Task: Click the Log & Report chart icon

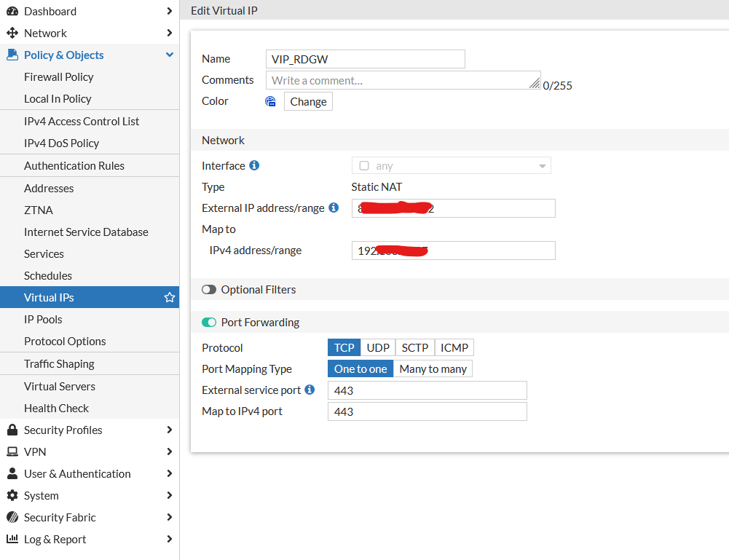Action: click(12, 539)
